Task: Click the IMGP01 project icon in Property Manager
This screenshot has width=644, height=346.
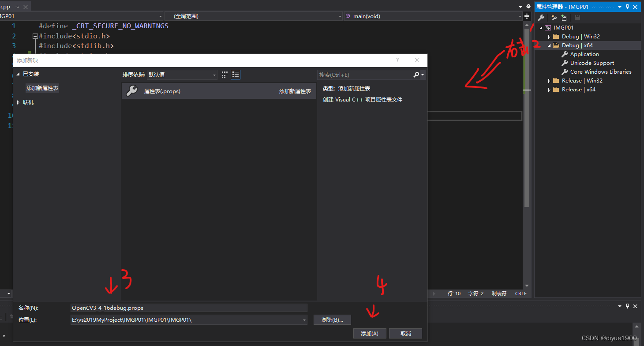Action: coord(547,27)
